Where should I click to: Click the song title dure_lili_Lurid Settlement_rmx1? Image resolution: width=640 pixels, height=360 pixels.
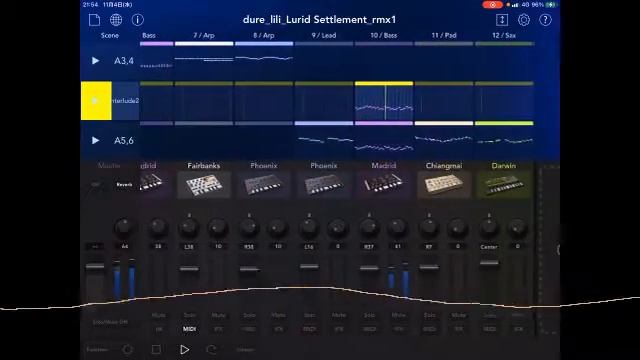click(320, 20)
